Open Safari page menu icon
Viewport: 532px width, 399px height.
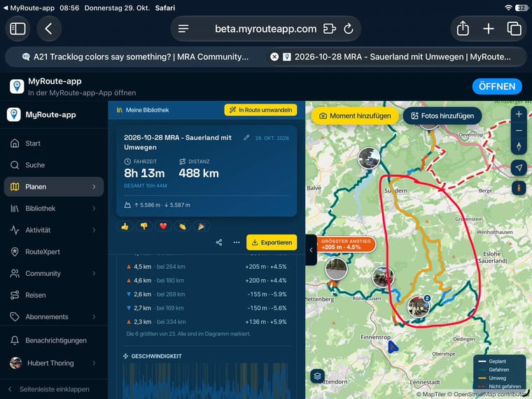[183, 29]
